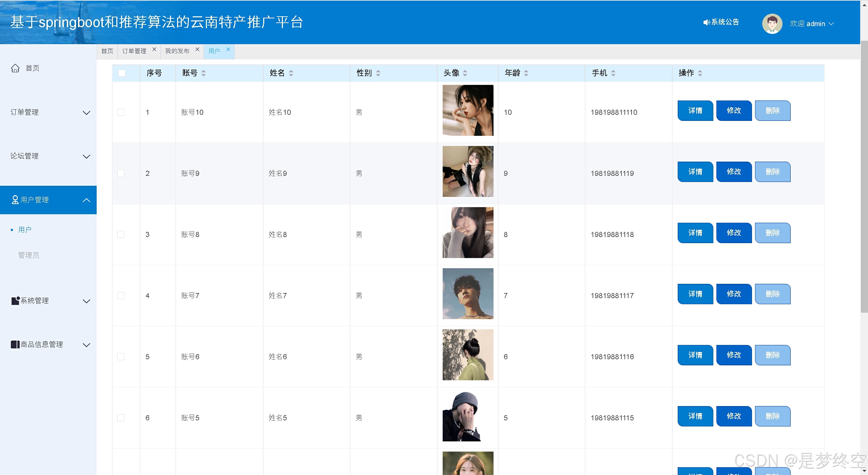
Task: Click the home icon in sidebar
Action: pyautogui.click(x=15, y=68)
